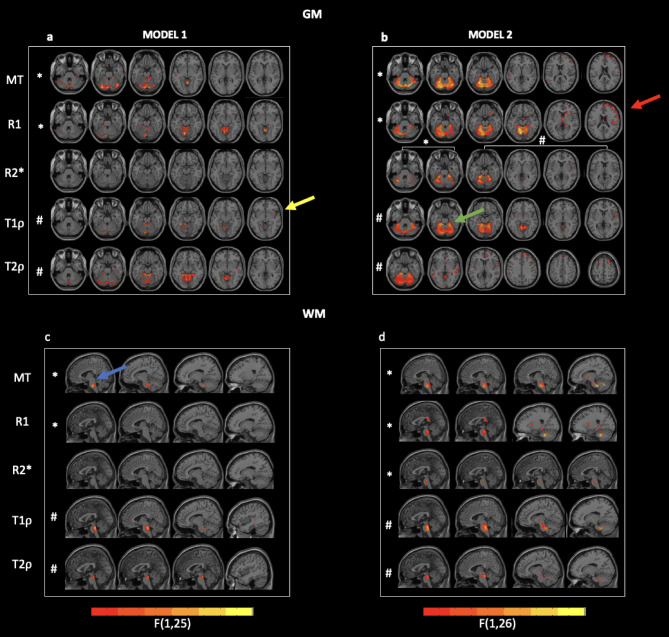
Task: Open the first R2* axial slice in panel a
Action: (69, 171)
